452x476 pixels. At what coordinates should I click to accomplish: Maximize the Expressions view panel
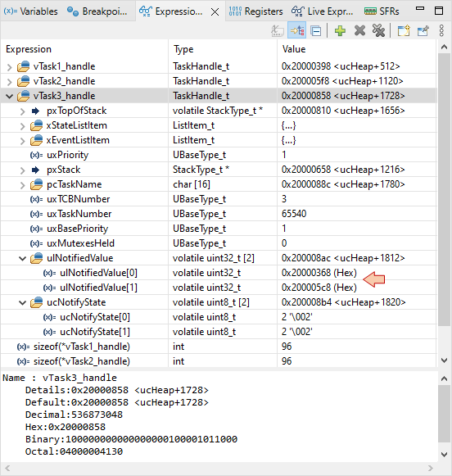click(439, 11)
